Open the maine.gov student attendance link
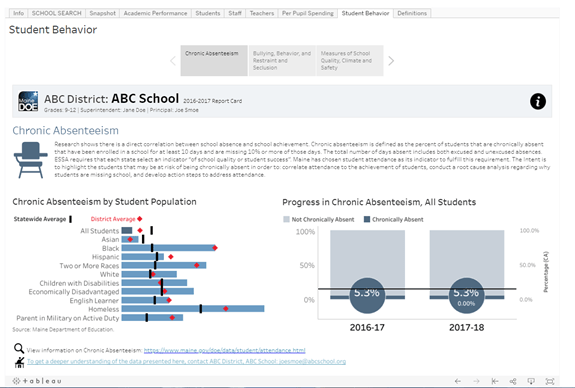Image resolution: width=575 pixels, height=388 pixels. [224, 350]
